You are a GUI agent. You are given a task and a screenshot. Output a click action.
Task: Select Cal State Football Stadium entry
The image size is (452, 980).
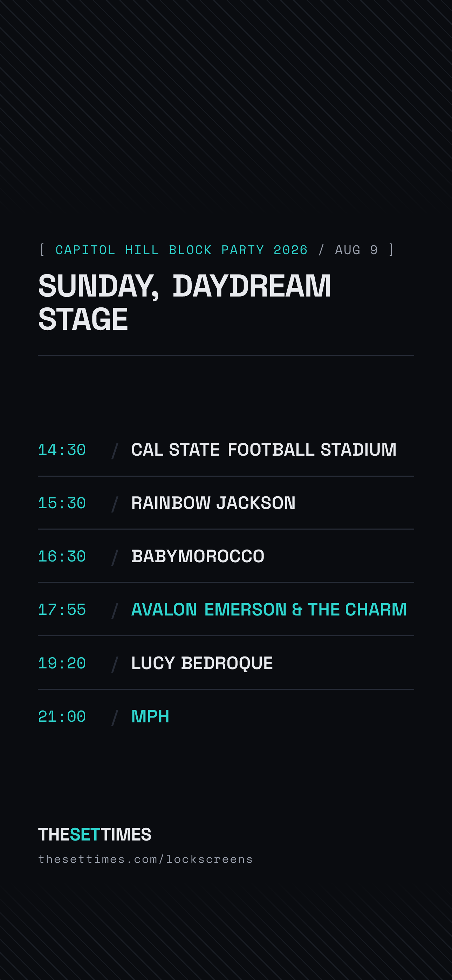coord(263,450)
